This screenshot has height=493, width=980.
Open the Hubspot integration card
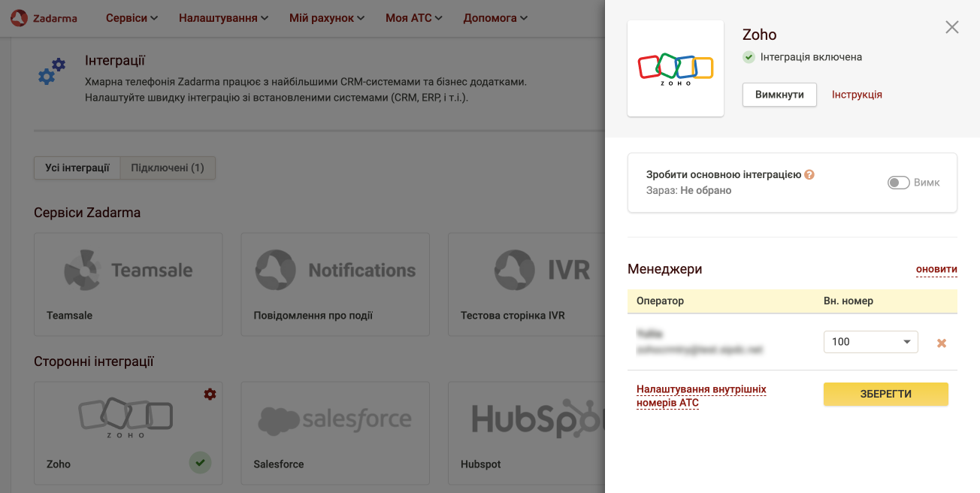pyautogui.click(x=526, y=433)
